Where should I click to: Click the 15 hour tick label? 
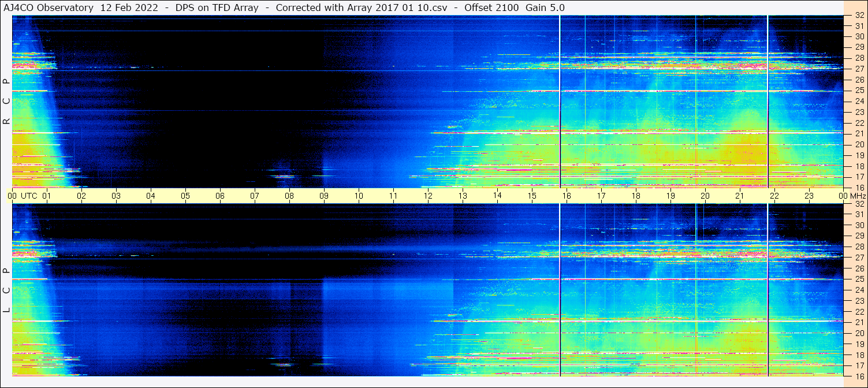click(x=532, y=196)
